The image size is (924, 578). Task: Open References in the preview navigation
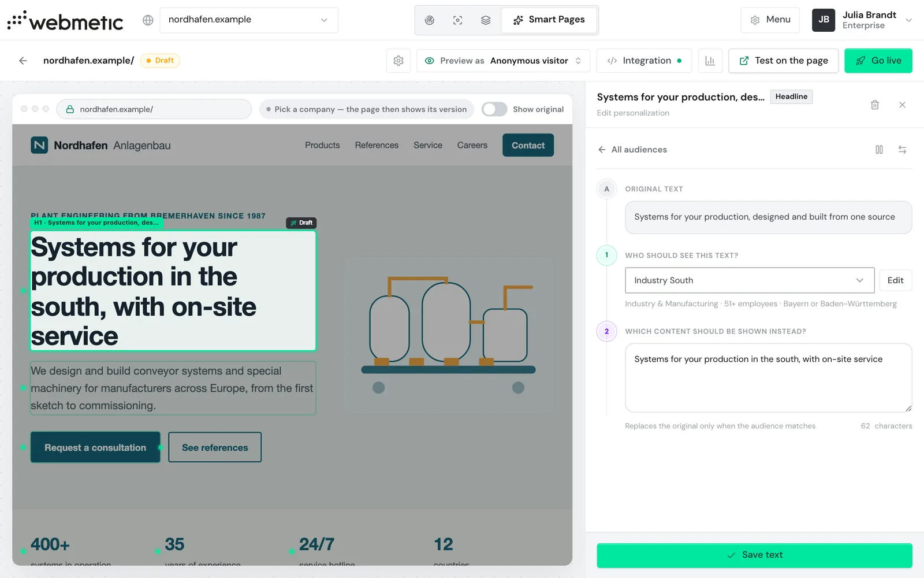point(377,146)
